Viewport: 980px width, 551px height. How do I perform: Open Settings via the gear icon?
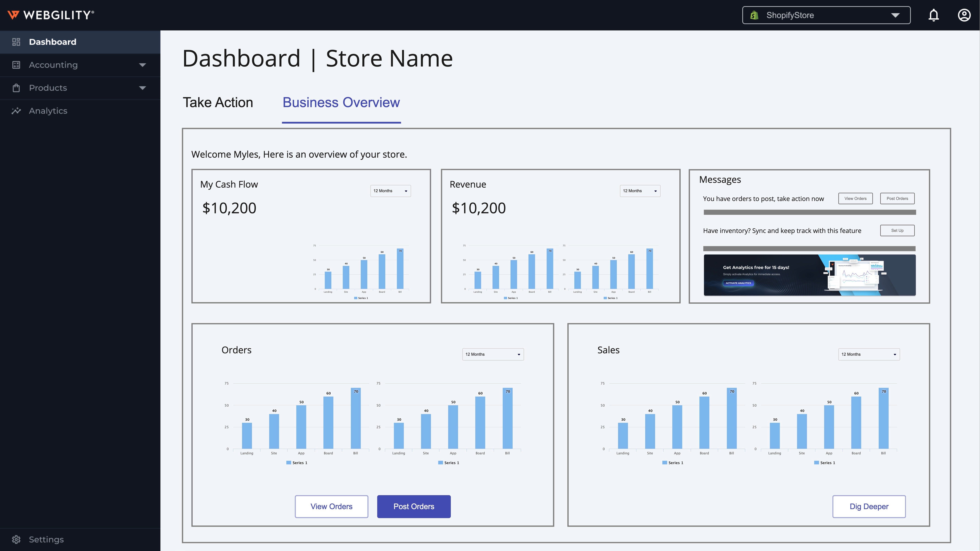tap(16, 539)
